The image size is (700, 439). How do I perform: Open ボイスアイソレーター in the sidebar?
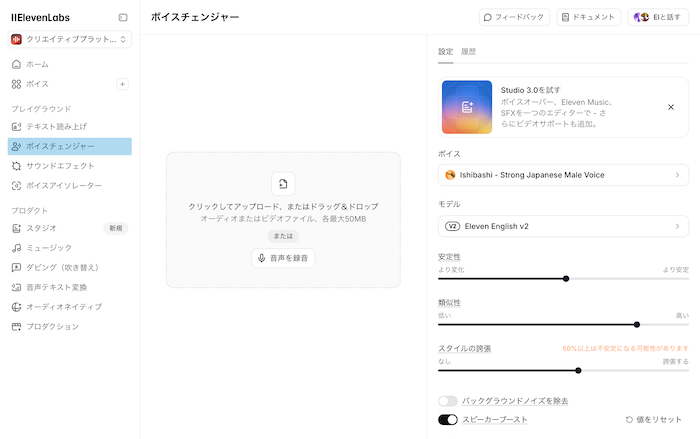tap(63, 186)
